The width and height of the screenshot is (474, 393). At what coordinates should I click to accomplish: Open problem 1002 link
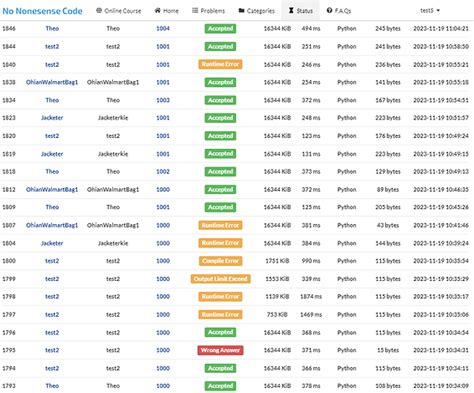[x=163, y=172]
